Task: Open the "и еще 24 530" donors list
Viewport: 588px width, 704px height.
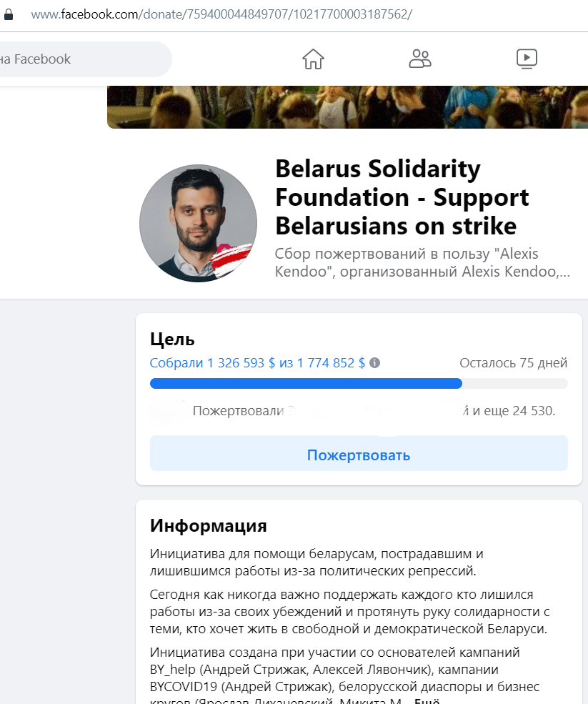Action: coord(514,411)
